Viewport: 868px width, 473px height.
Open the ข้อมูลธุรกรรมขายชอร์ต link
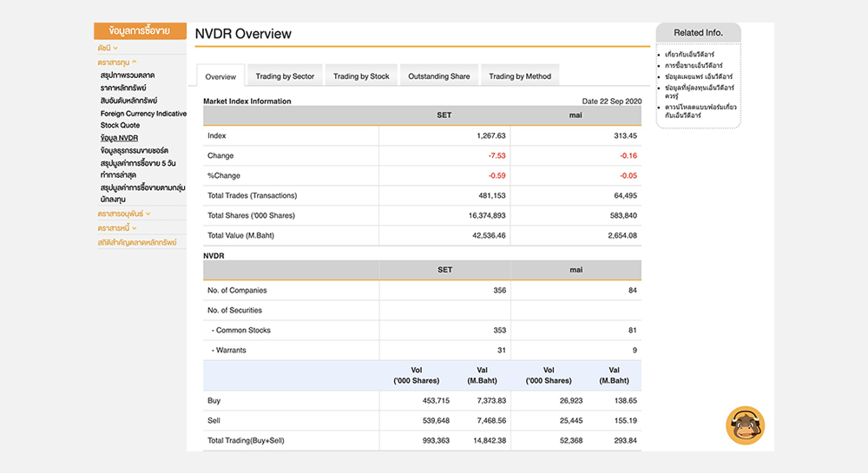tap(134, 150)
